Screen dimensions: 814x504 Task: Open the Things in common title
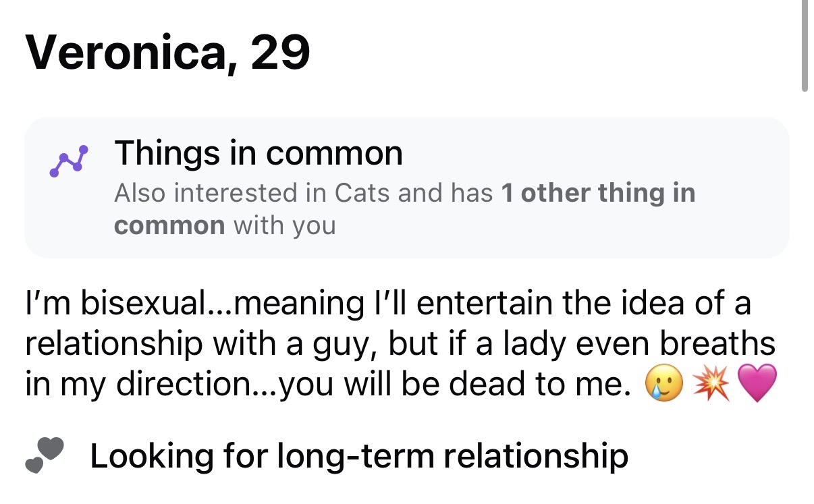[259, 153]
